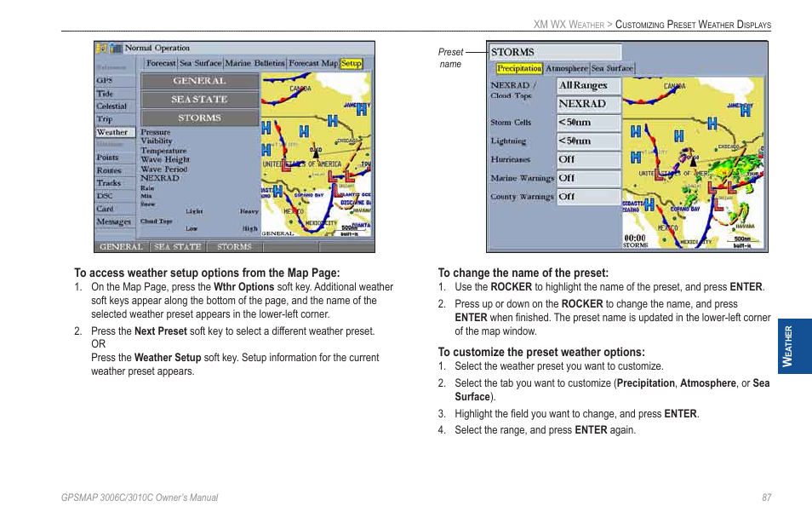Change the Lightning <50nm range

(x=589, y=141)
